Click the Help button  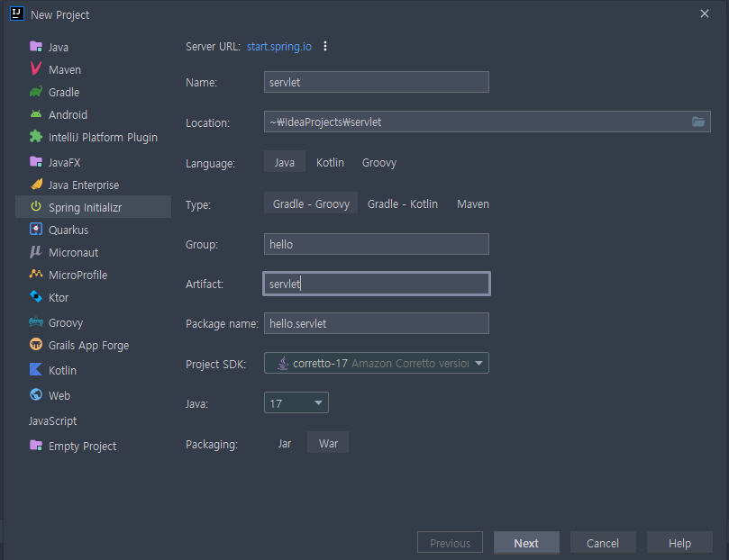point(679,543)
